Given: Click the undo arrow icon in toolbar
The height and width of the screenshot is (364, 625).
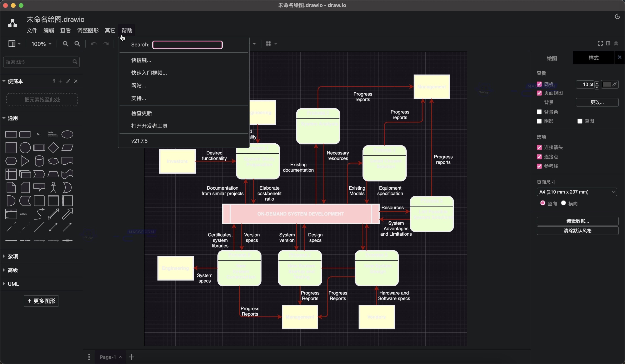Looking at the screenshot, I should click(94, 44).
